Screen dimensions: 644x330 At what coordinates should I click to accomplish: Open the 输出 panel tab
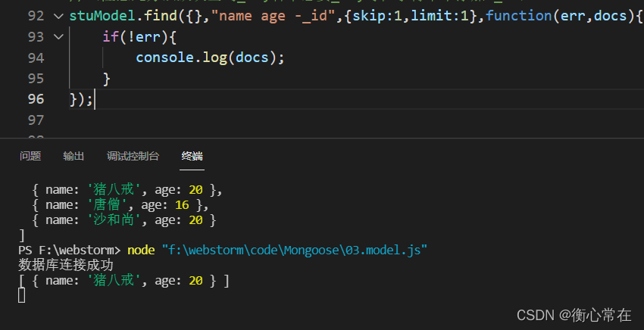click(73, 156)
